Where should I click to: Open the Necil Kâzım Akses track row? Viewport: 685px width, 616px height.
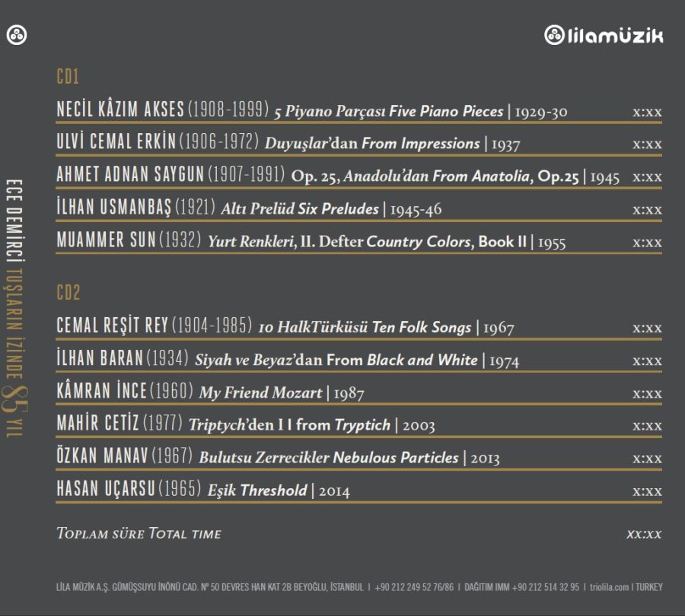click(312, 111)
